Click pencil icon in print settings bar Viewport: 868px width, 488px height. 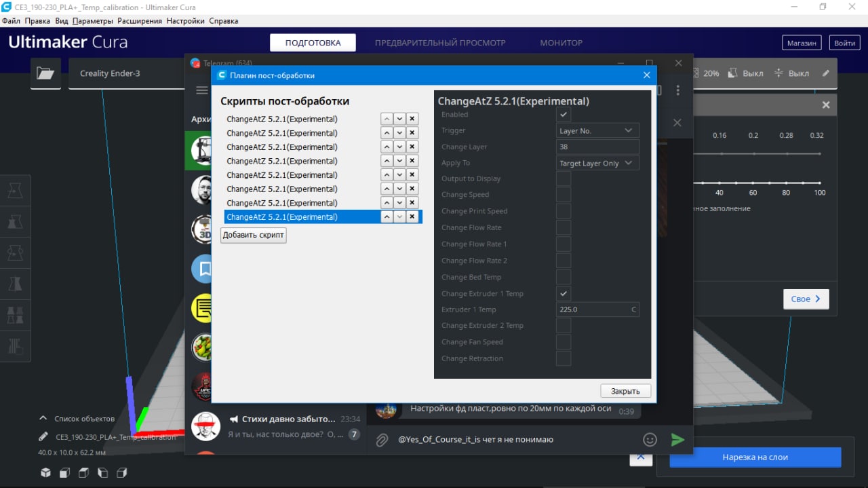[825, 73]
